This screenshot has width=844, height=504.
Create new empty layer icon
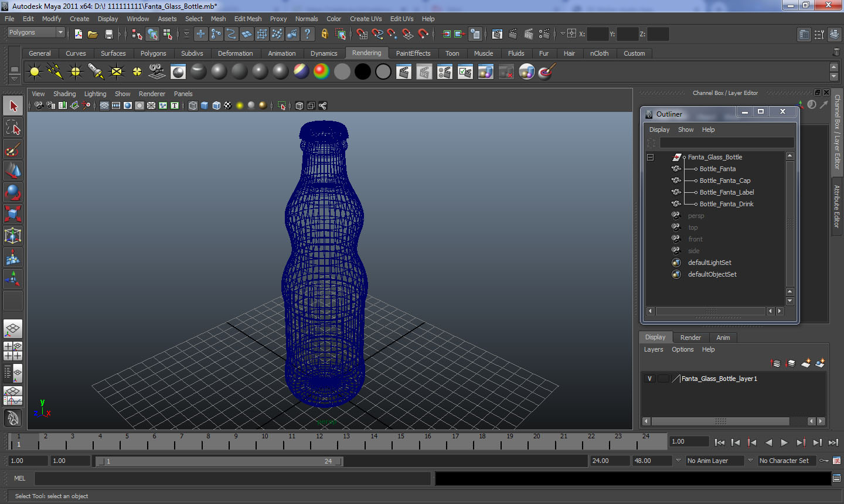coord(806,363)
